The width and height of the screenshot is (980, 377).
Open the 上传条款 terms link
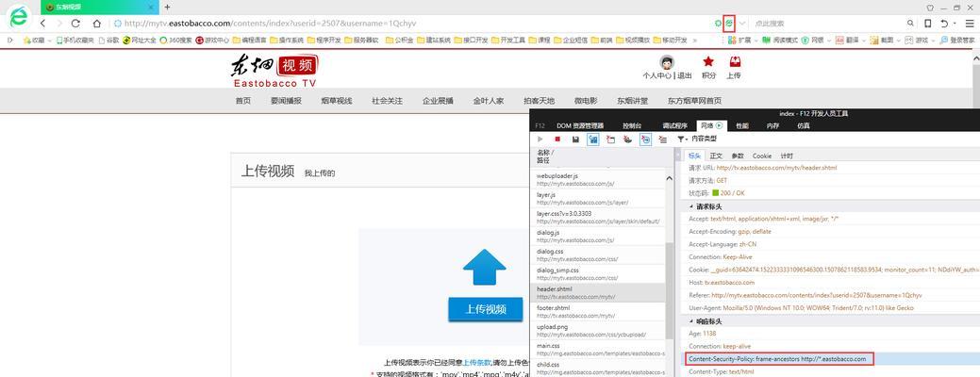[x=478, y=362]
